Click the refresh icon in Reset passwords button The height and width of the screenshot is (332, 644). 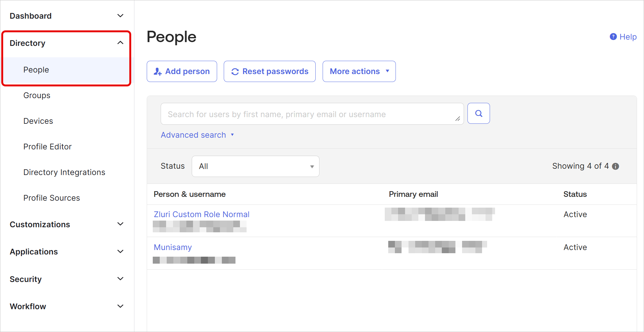[235, 72]
